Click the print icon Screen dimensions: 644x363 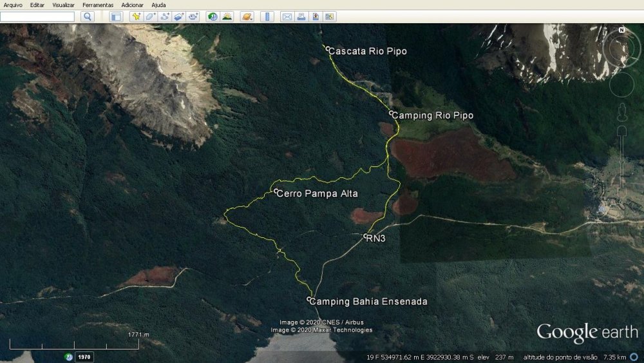(301, 17)
